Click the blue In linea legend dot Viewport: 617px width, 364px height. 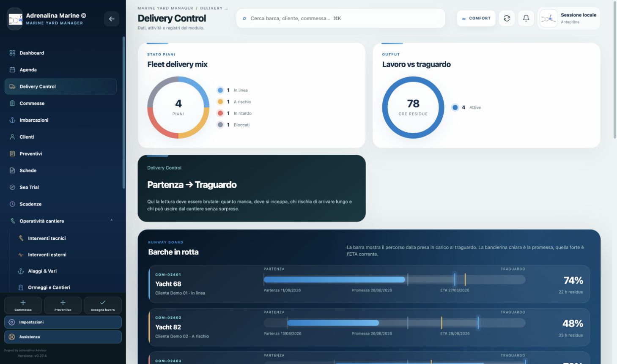pyautogui.click(x=220, y=90)
